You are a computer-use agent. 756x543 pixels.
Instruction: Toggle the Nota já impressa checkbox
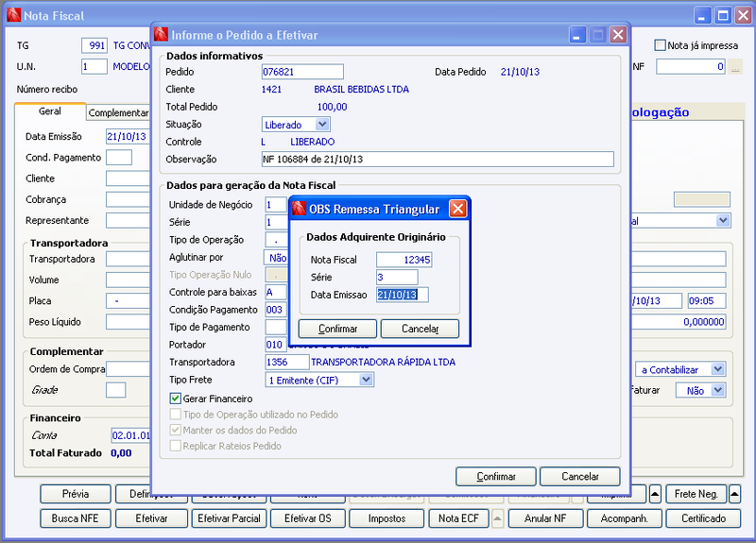click(x=660, y=45)
